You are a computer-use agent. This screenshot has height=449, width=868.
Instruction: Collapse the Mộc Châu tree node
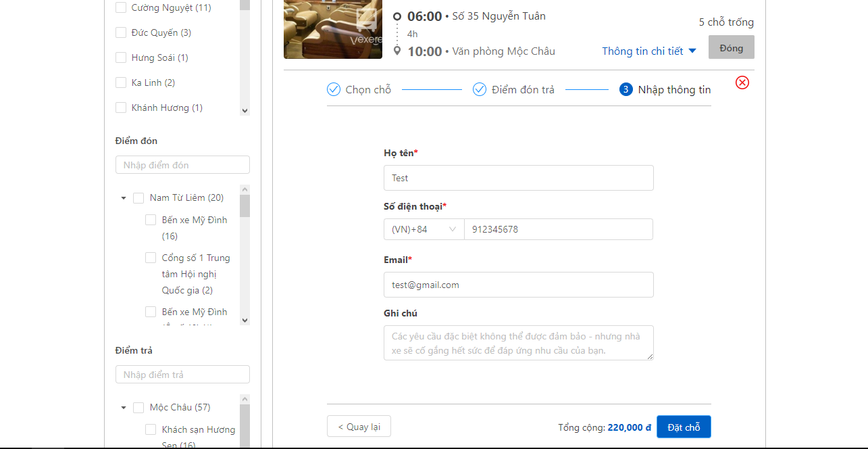click(x=124, y=408)
